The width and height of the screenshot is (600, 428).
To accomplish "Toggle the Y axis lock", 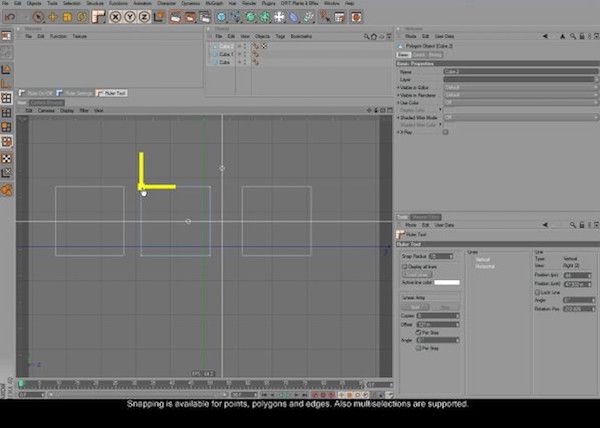I will (x=130, y=17).
